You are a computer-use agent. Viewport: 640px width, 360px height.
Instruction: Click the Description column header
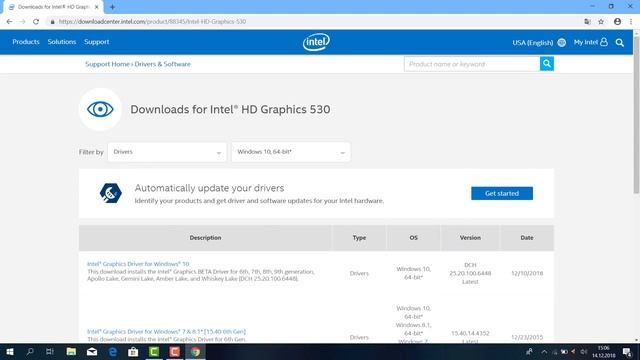pyautogui.click(x=205, y=238)
